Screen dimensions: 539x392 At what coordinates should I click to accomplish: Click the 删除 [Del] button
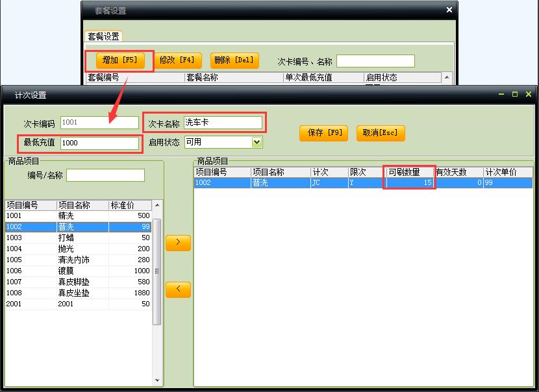[x=234, y=60]
